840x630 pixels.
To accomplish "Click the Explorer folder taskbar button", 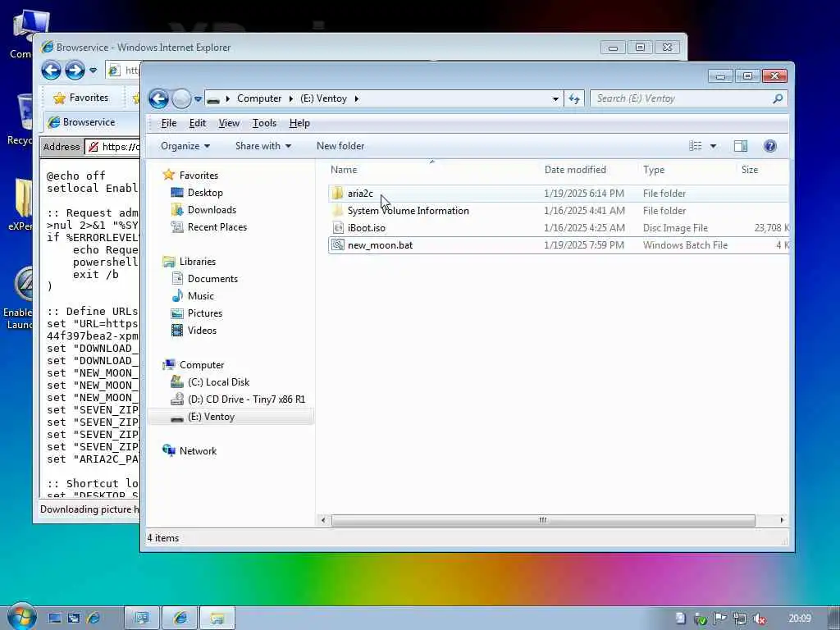I will click(x=217, y=618).
